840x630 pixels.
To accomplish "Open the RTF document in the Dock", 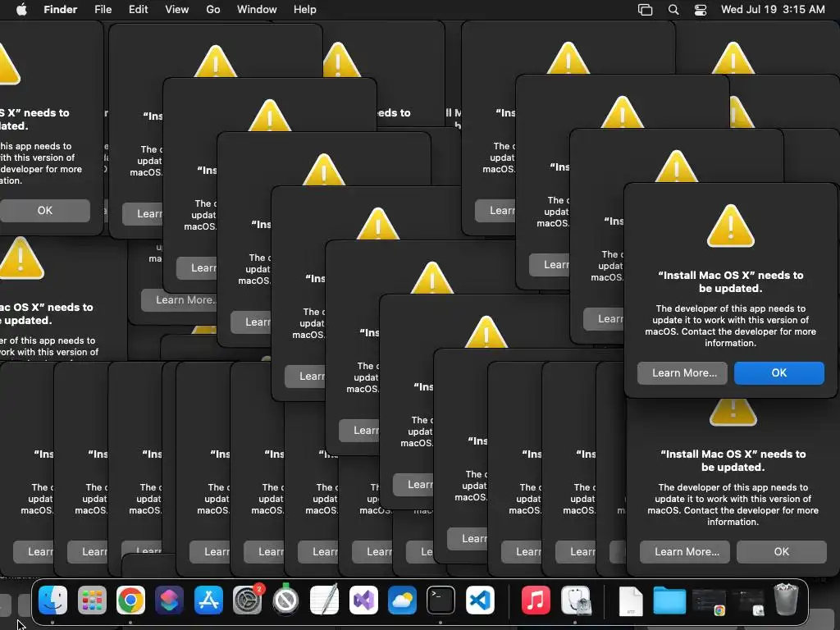I will (631, 601).
